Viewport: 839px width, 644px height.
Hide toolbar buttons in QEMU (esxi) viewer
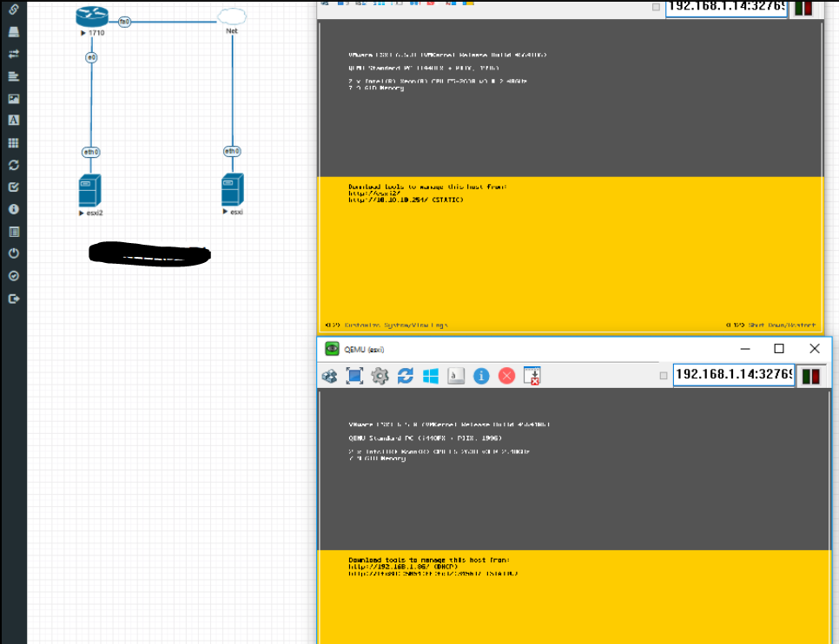(532, 376)
